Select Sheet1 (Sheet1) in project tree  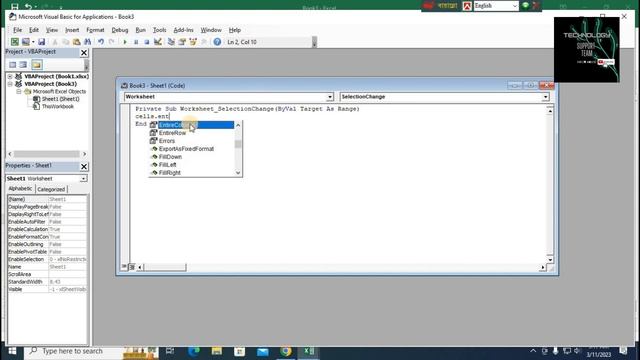point(60,99)
